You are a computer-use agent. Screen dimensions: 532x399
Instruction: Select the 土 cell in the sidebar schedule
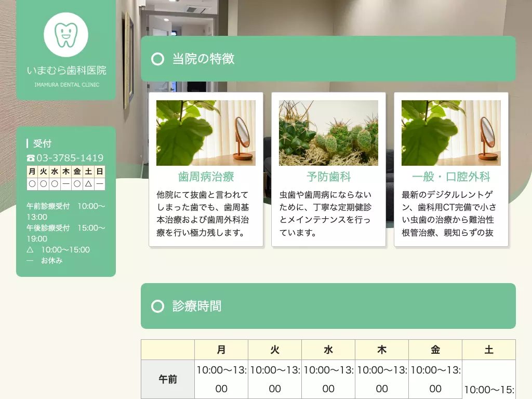[x=88, y=171]
